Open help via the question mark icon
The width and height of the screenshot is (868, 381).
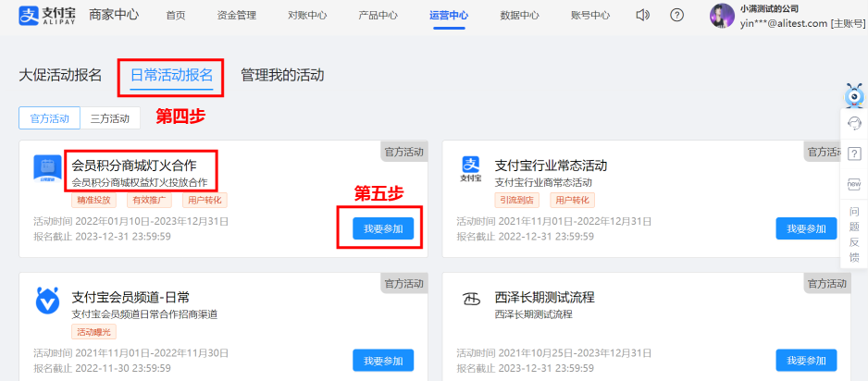point(676,16)
